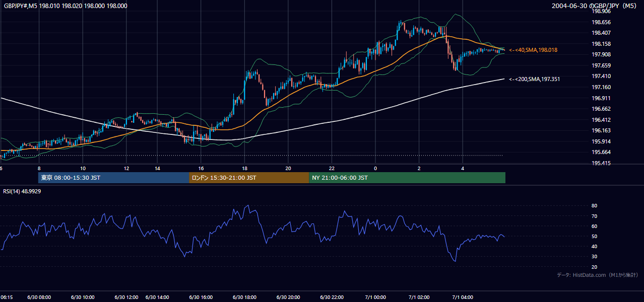The height and width of the screenshot is (302, 644).
Task: Click hour label 14 under the price chart
Action: coord(157,168)
